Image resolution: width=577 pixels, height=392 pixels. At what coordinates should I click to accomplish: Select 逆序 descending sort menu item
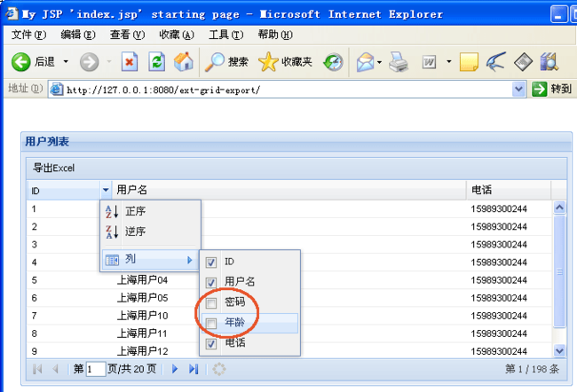point(151,231)
